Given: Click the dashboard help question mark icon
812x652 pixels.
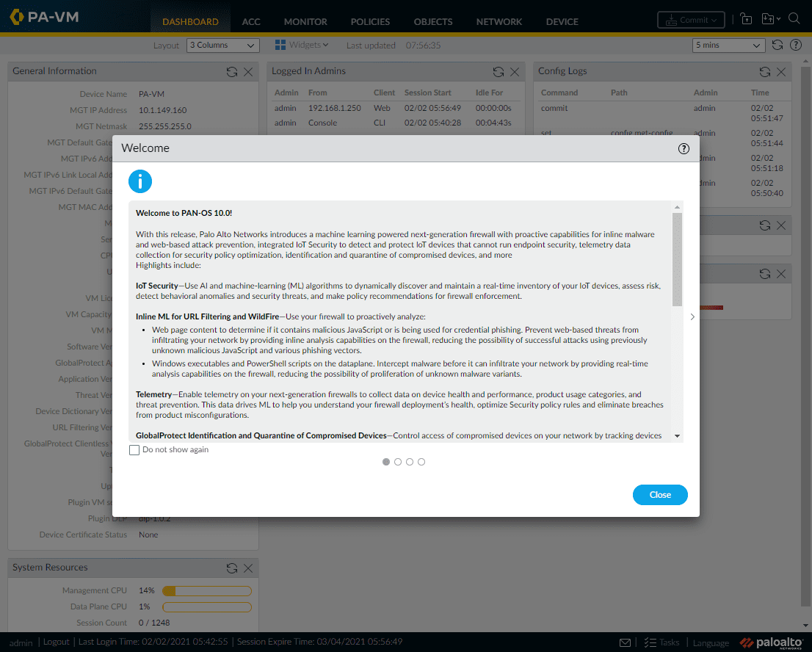Looking at the screenshot, I should [796, 45].
